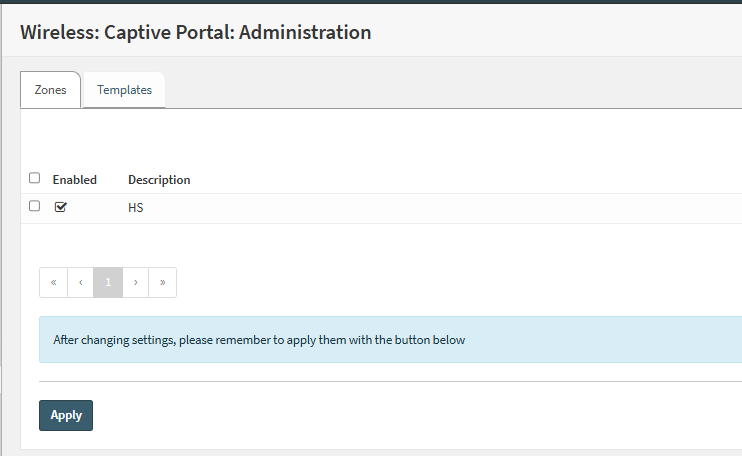Click the divider line above Apply button
742x456 pixels.
[x=390, y=381]
